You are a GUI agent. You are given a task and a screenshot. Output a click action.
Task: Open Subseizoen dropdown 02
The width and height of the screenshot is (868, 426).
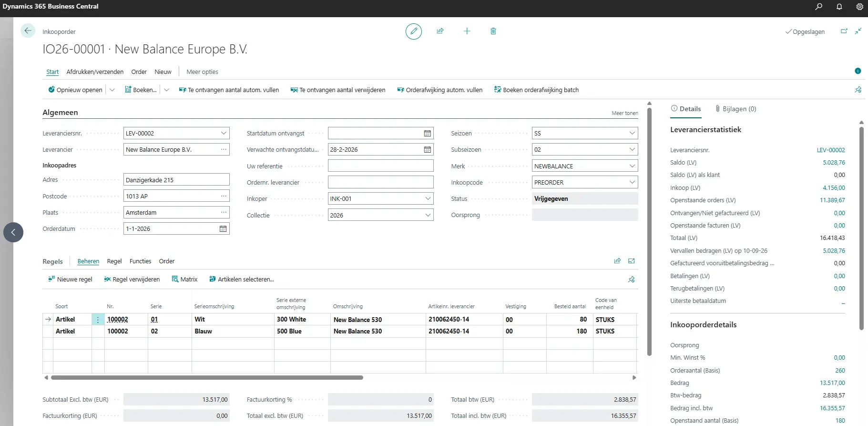tap(632, 149)
